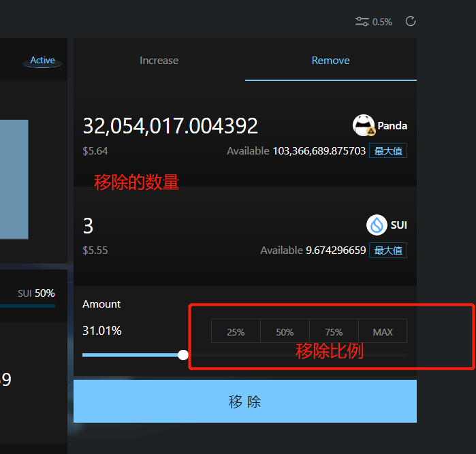Set removal amount to 25%
Viewport: 476px width, 454px height.
coord(236,332)
